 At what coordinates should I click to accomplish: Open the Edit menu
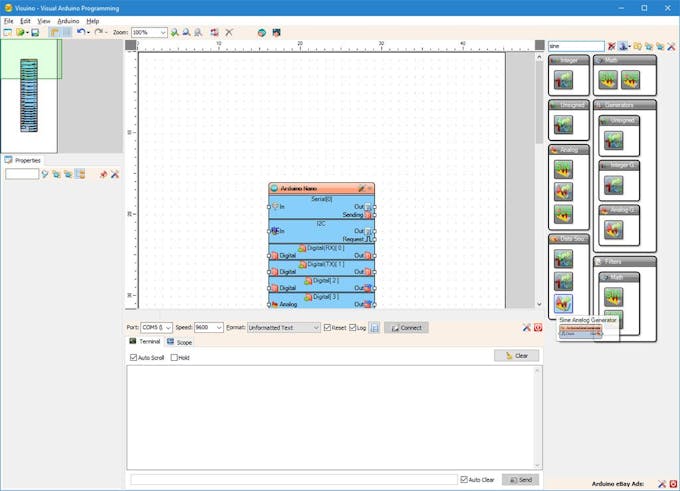(25, 21)
